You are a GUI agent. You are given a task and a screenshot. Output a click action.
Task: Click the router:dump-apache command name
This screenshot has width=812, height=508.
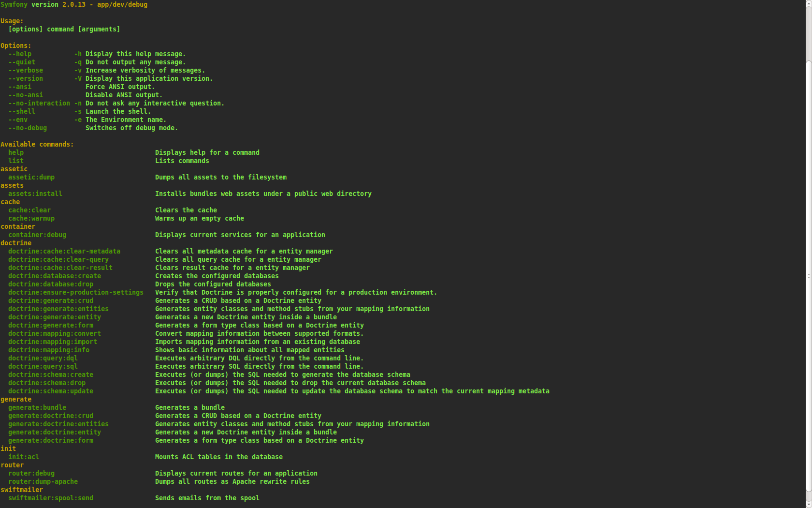pos(43,481)
